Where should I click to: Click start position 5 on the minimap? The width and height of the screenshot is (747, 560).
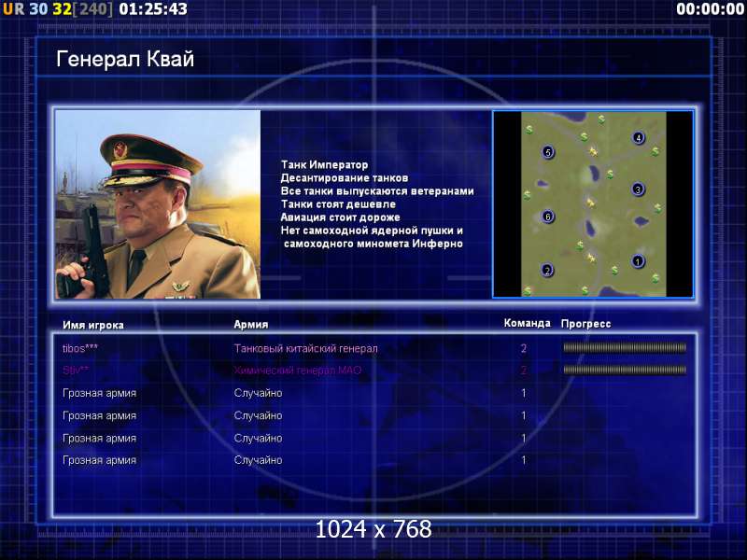coord(548,152)
